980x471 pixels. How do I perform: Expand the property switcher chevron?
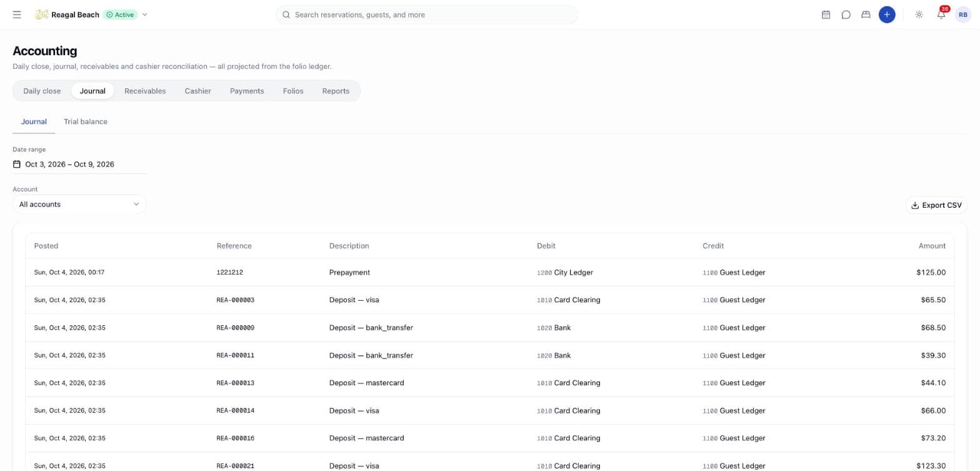[x=145, y=14]
